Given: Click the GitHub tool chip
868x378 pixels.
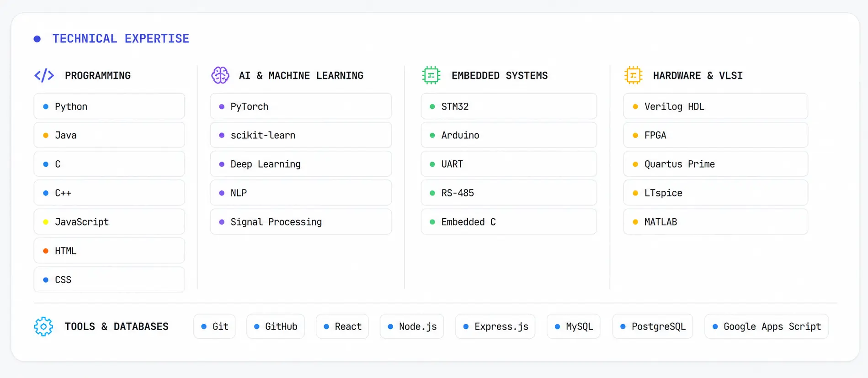Looking at the screenshot, I should pyautogui.click(x=276, y=326).
